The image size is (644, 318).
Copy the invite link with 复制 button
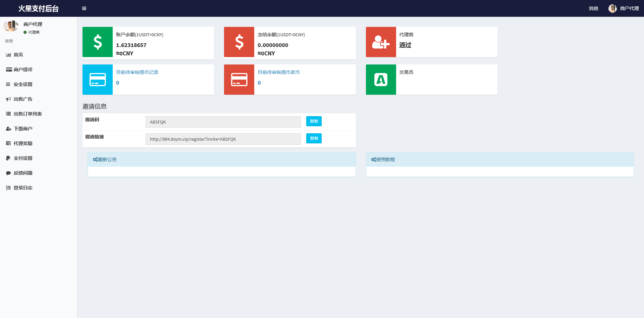click(314, 138)
